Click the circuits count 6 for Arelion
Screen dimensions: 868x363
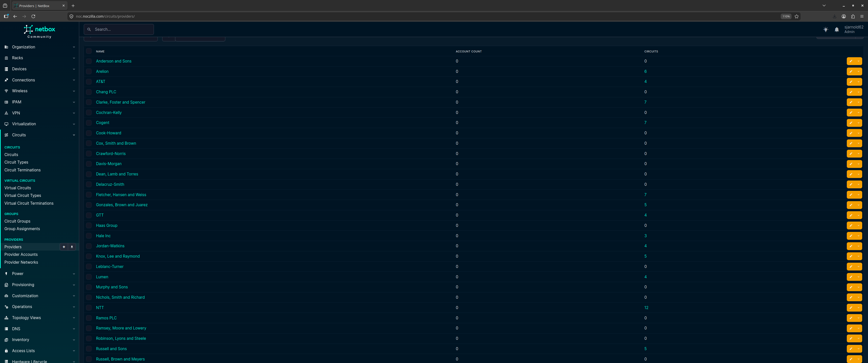pyautogui.click(x=646, y=71)
